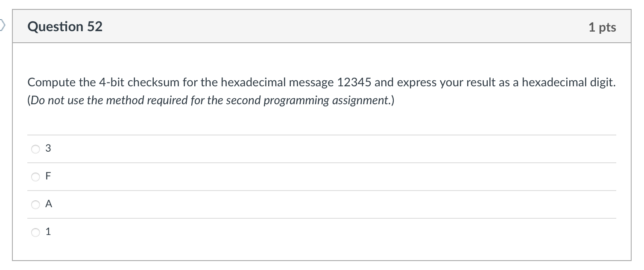Click the radio circle beside "F"
644x270 pixels.
coord(35,176)
